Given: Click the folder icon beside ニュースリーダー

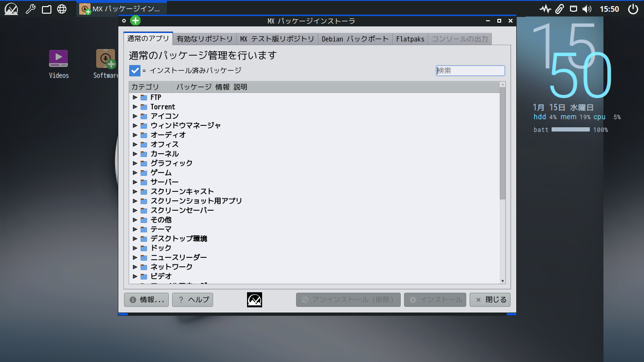Looking at the screenshot, I should click(144, 257).
